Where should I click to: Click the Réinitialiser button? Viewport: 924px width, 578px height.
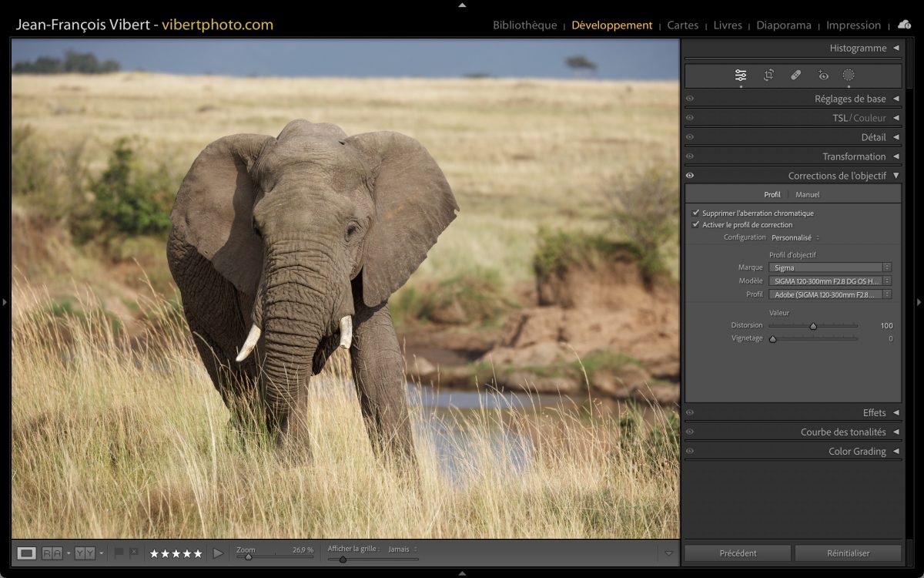(x=848, y=553)
